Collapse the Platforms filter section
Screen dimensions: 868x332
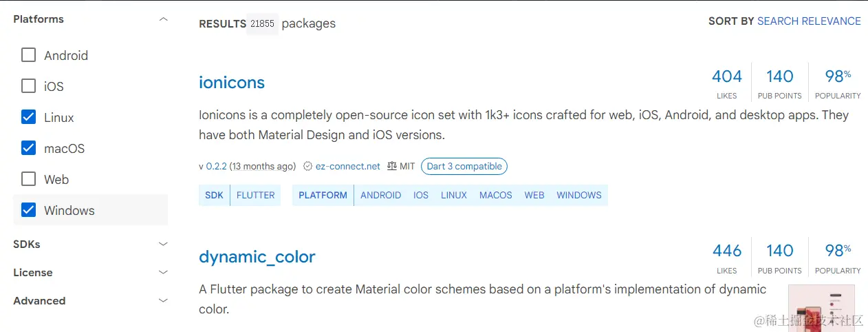[163, 19]
